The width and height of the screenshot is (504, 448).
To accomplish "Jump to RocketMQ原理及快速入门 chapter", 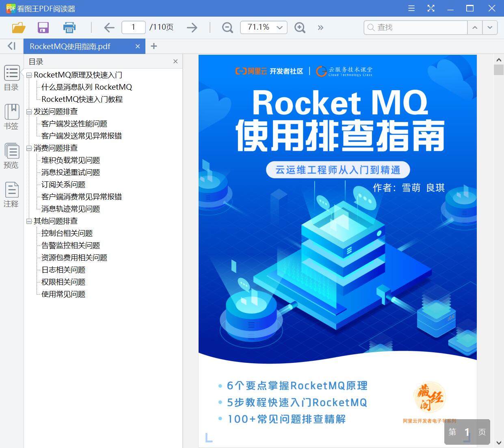I will 78,75.
